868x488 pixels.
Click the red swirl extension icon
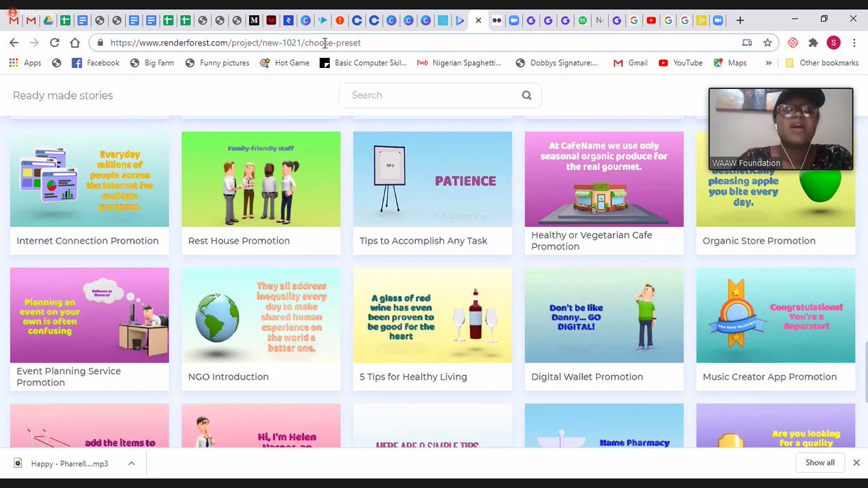pos(793,43)
